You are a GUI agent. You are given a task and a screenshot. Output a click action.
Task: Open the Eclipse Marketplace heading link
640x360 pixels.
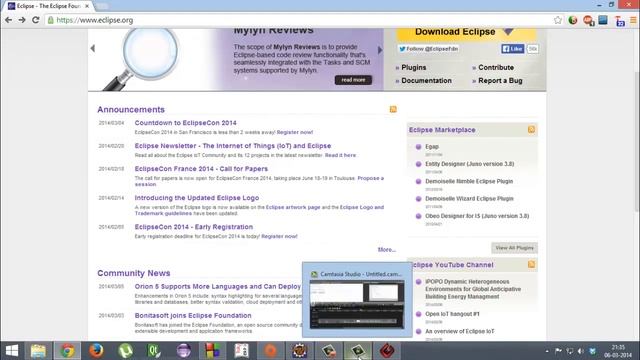click(442, 130)
